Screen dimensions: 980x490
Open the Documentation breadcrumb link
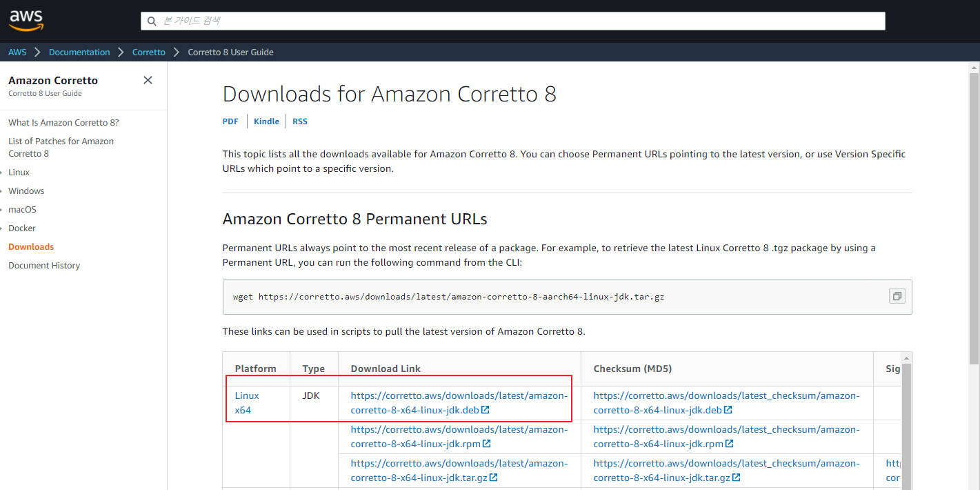(x=79, y=52)
